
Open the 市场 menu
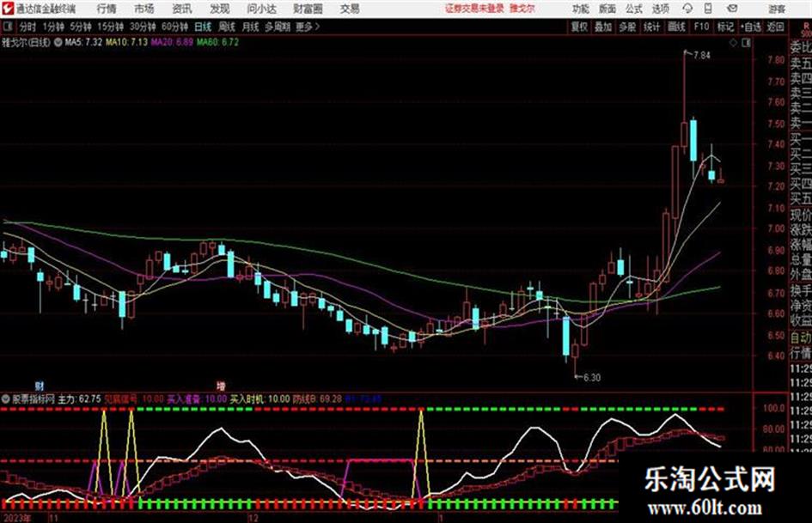pyautogui.click(x=144, y=9)
